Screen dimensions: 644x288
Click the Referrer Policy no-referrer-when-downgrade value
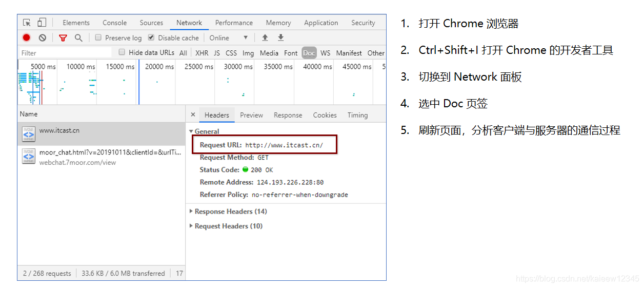(300, 195)
